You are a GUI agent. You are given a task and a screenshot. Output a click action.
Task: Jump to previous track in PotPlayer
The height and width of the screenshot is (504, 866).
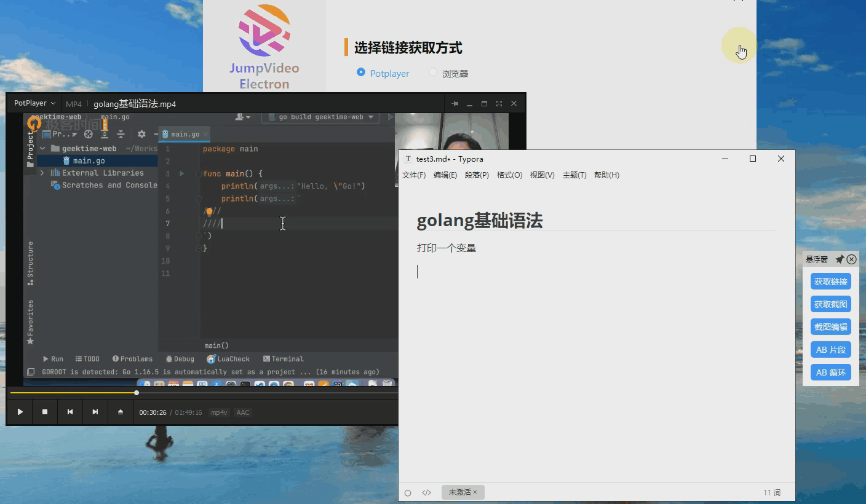[70, 412]
